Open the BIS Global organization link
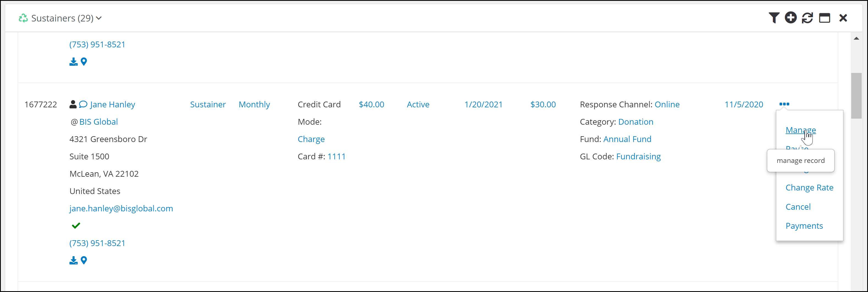Image resolution: width=868 pixels, height=292 pixels. point(98,122)
